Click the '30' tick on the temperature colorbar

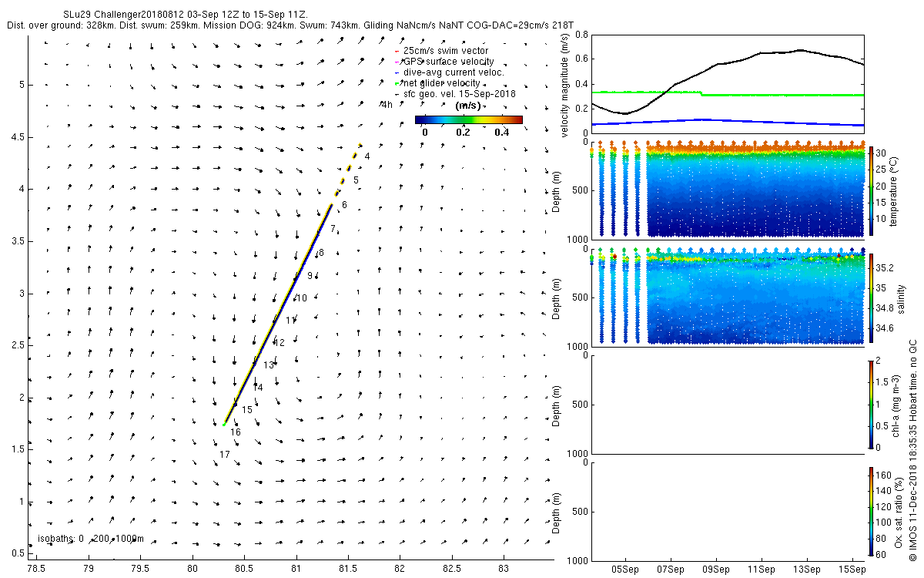(881, 152)
